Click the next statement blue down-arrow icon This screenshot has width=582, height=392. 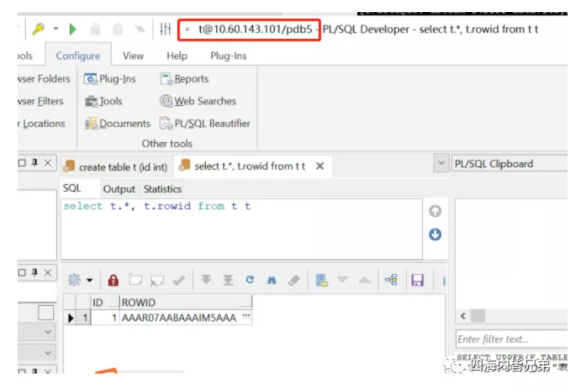pyautogui.click(x=435, y=235)
